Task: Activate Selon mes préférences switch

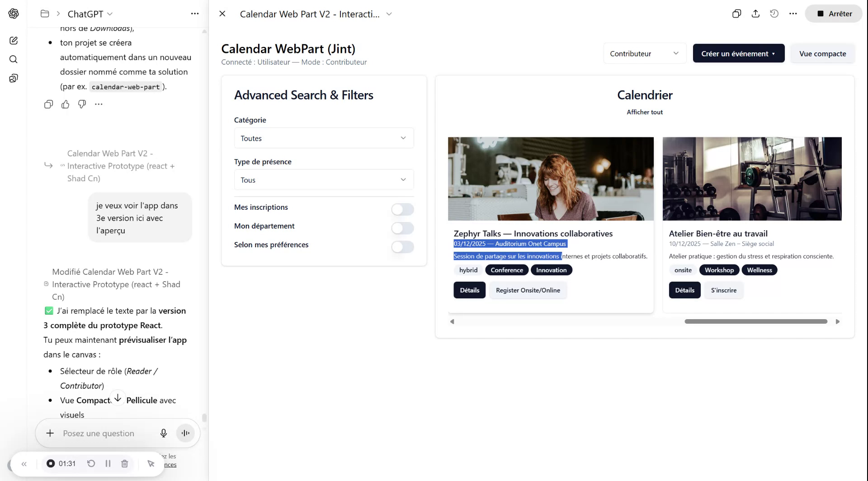Action: point(402,247)
